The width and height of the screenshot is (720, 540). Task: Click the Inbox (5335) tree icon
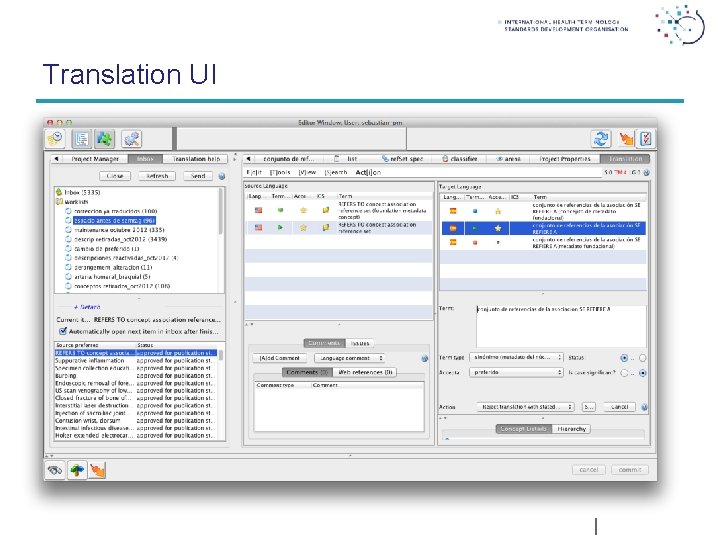pyautogui.click(x=59, y=192)
